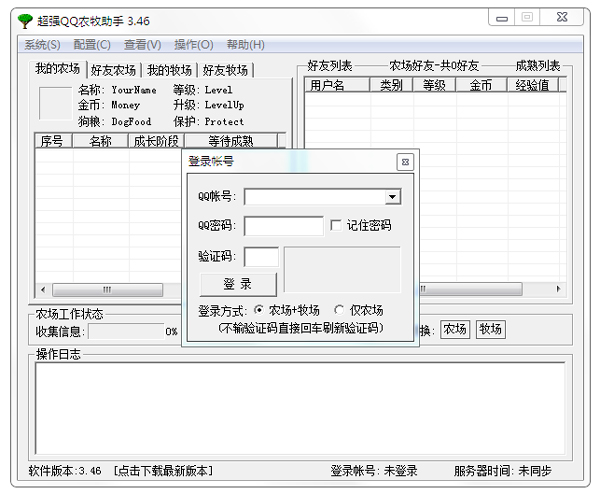Click the 验证码 input box

click(x=261, y=256)
